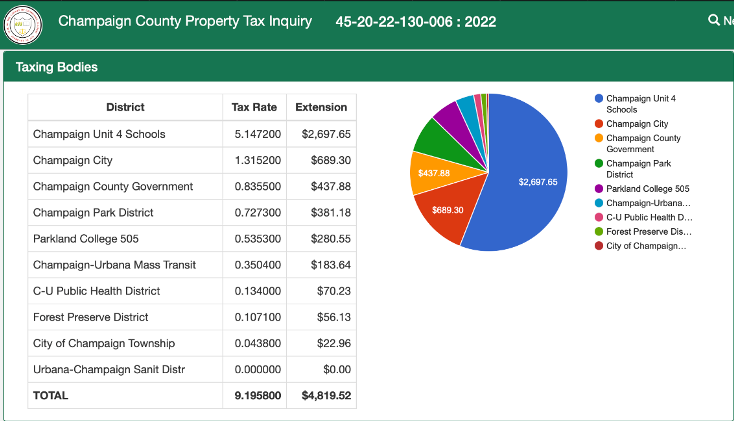Click tax rate value 0.043800

pos(257,343)
